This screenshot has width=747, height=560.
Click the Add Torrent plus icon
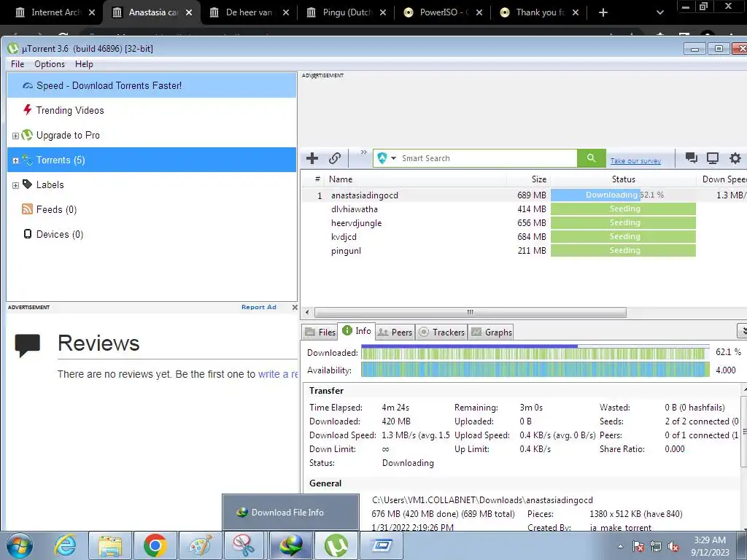coord(312,158)
